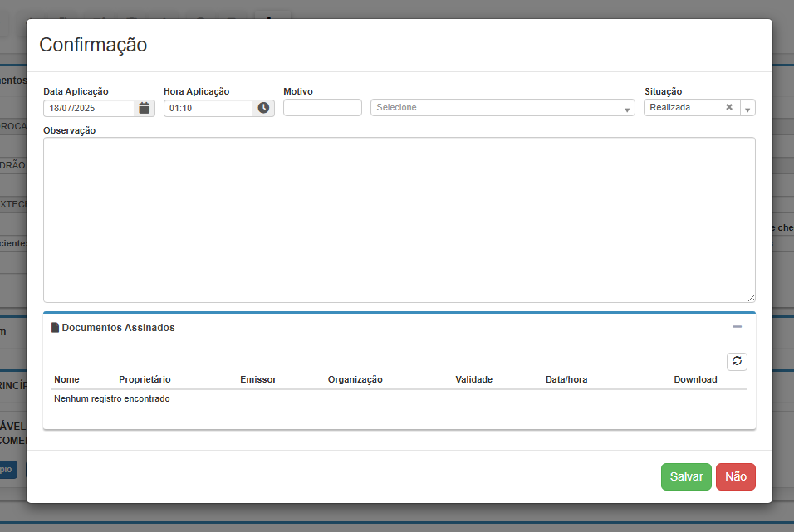Focus the Motivo code input box
This screenshot has height=532, width=794.
pyautogui.click(x=322, y=108)
